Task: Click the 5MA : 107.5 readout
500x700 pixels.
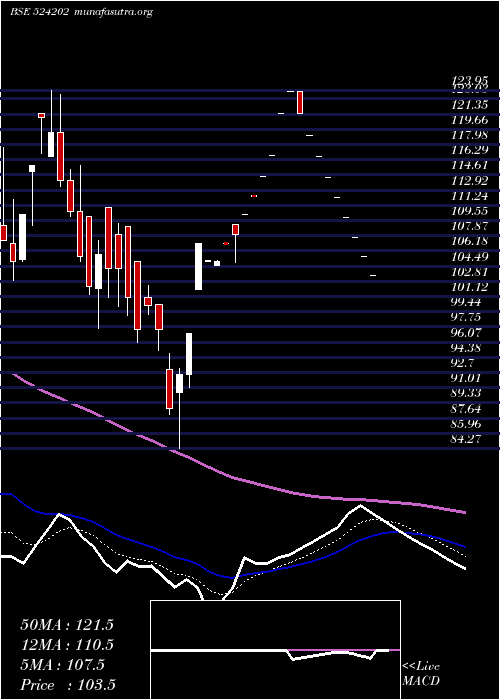Action: 62,665
